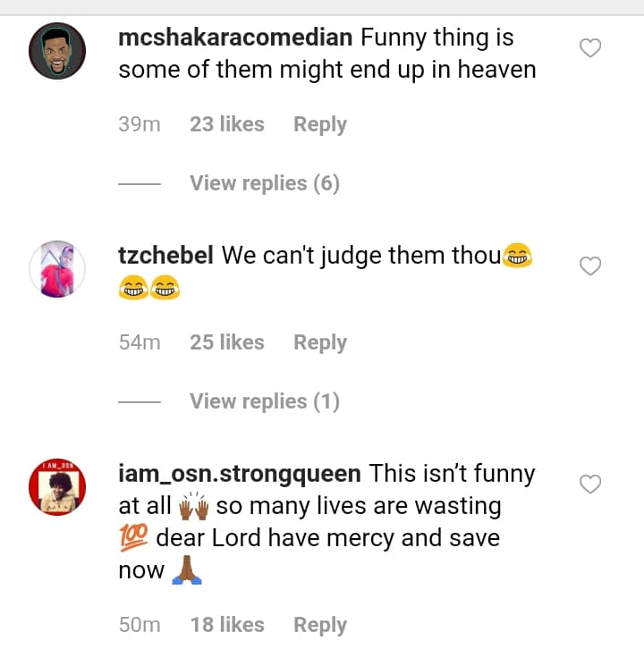Viewport: 644px width, 649px height.
Task: Click the 50m comment timestamp
Action: (139, 625)
